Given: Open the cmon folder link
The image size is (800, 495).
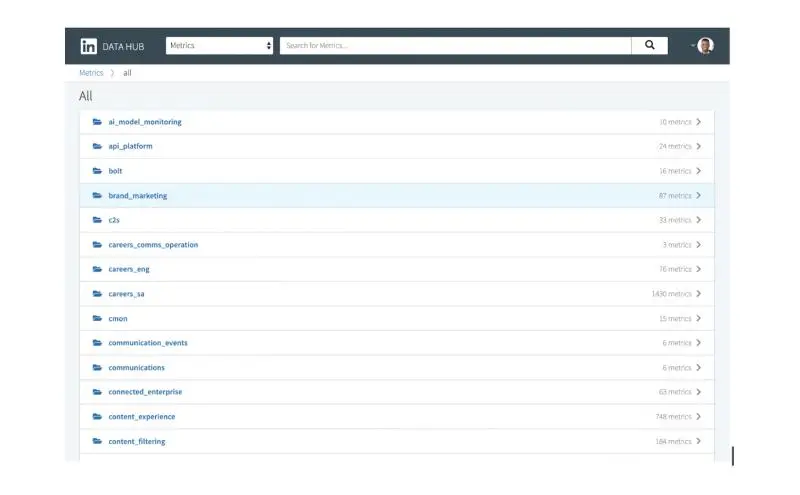Looking at the screenshot, I should (118, 318).
